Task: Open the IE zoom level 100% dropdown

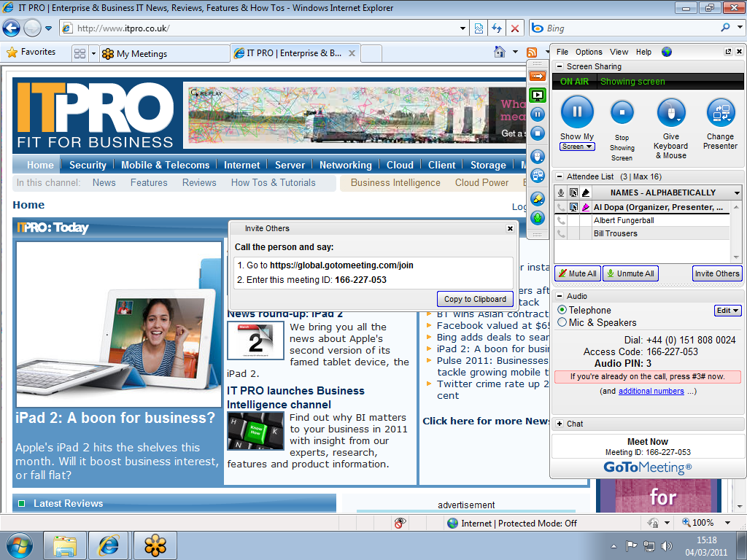Action: (x=727, y=522)
